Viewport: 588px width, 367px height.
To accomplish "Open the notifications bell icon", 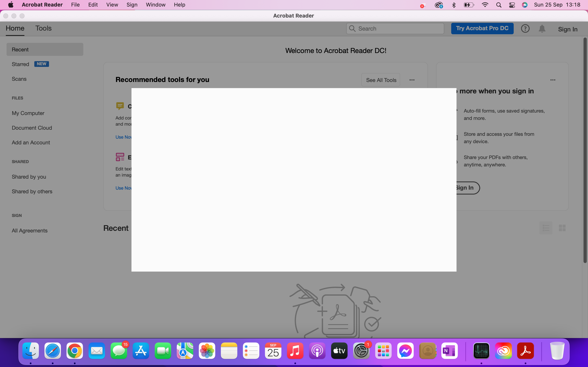I will click(x=542, y=29).
